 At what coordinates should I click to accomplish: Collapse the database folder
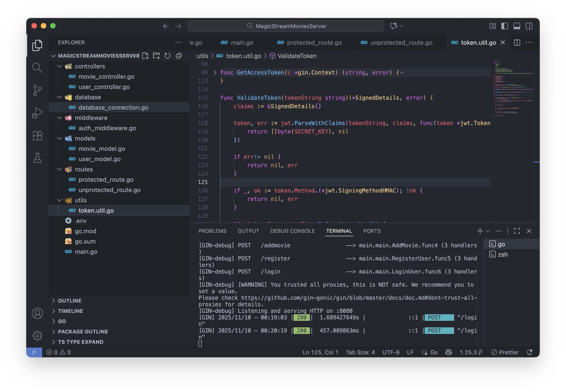pos(59,97)
